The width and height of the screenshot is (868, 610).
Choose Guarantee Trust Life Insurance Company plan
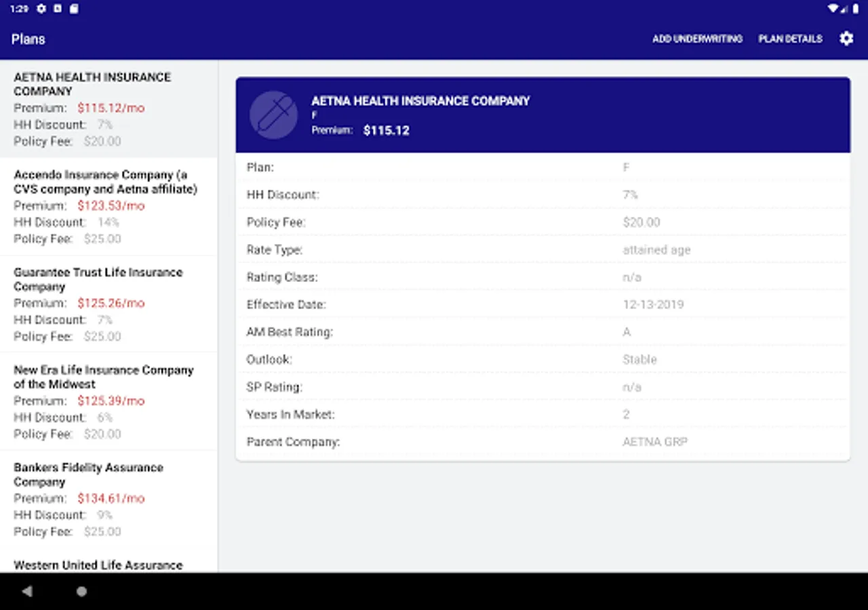point(108,304)
